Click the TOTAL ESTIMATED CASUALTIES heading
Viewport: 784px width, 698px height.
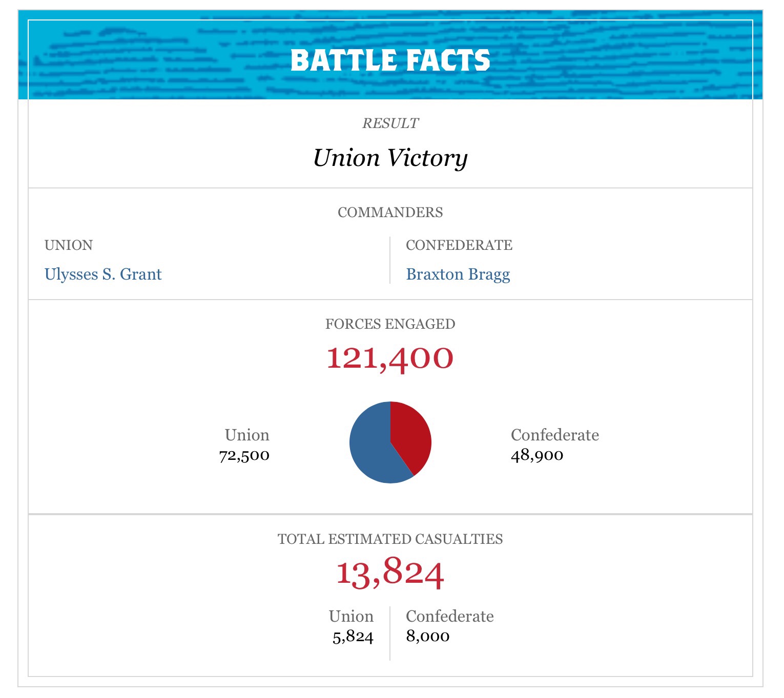point(390,539)
